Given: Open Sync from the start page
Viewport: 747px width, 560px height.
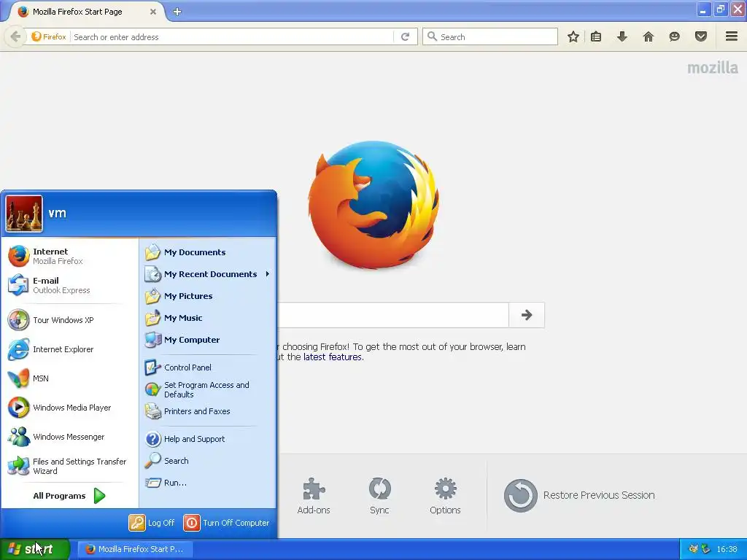Looking at the screenshot, I should pyautogui.click(x=379, y=496).
